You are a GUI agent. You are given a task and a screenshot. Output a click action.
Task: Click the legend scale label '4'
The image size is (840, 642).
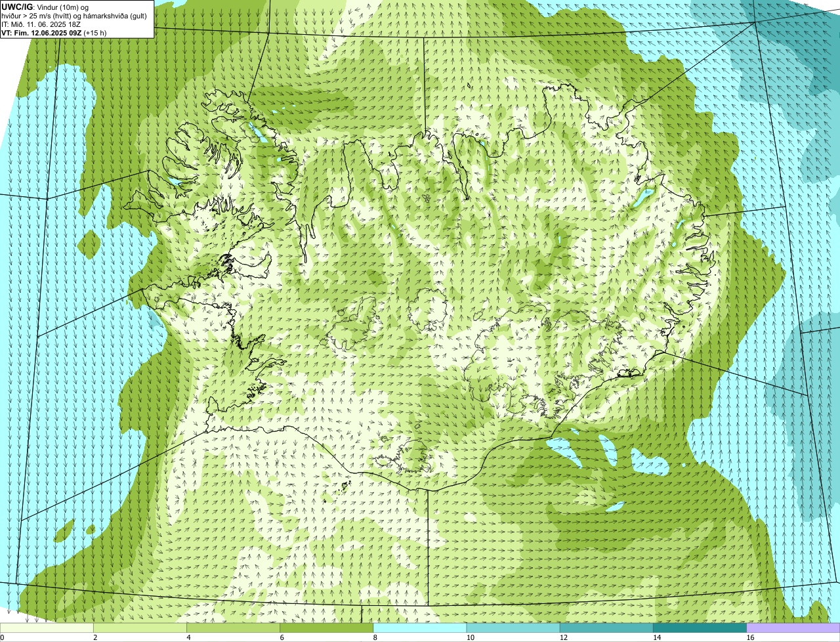coord(188,637)
